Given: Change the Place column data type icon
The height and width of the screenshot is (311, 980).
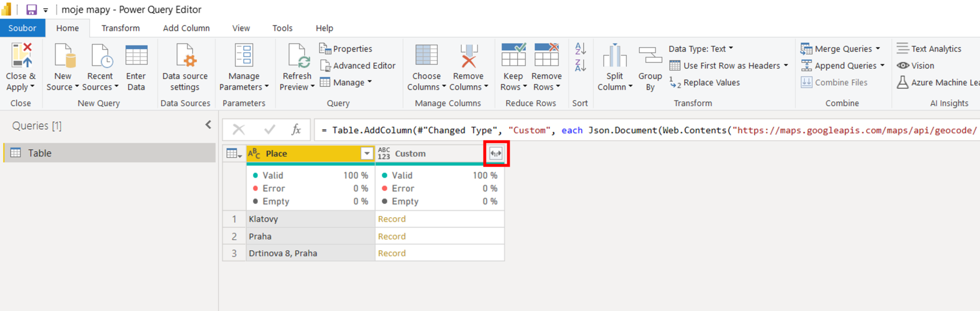Looking at the screenshot, I should pos(255,154).
